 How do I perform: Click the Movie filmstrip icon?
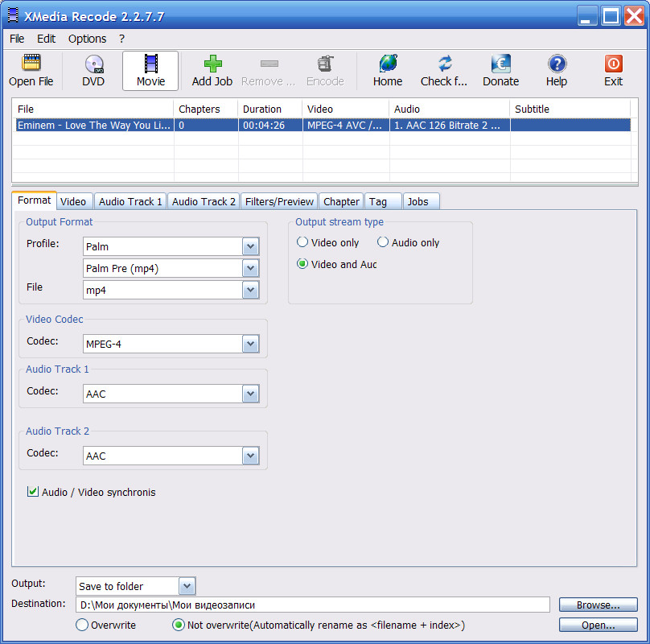pyautogui.click(x=150, y=64)
